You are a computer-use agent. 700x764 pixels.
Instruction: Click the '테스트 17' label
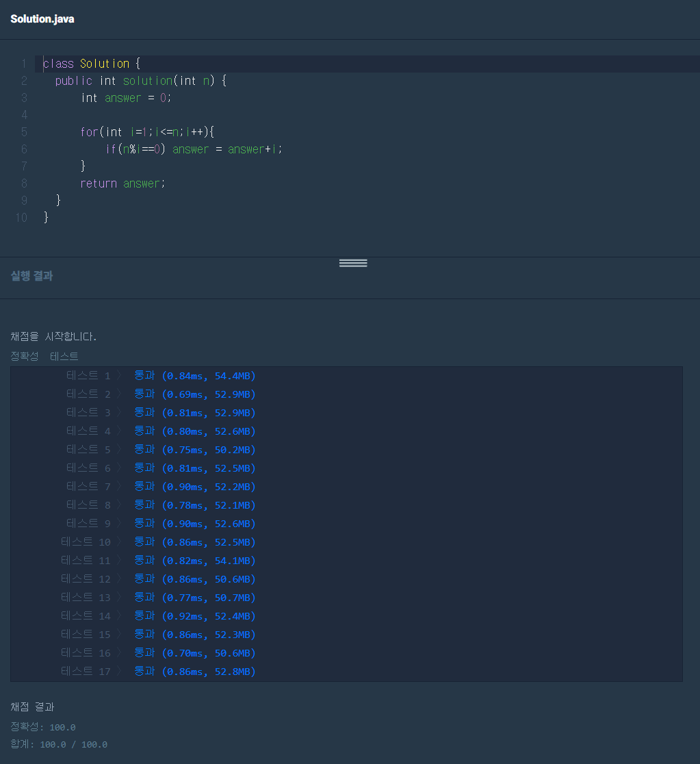(86, 672)
